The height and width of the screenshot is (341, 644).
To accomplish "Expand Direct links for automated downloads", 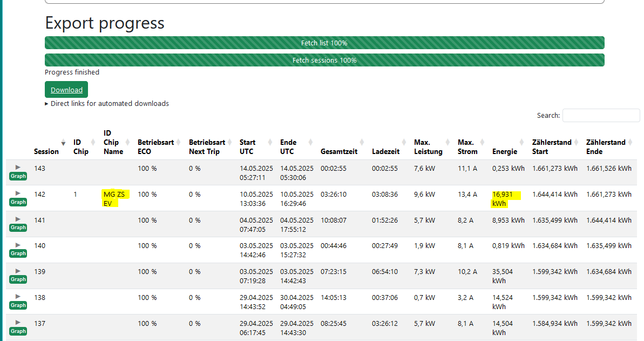I will (x=107, y=103).
